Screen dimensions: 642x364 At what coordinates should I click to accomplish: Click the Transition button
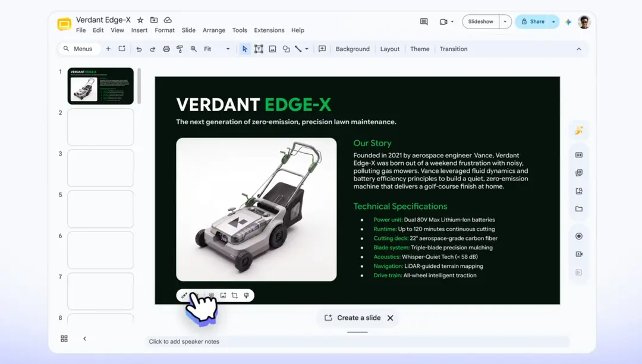point(454,49)
